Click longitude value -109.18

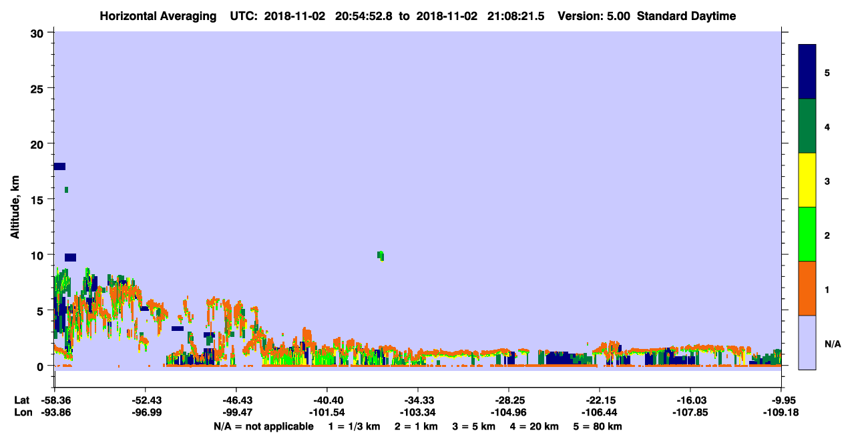pyautogui.click(x=781, y=412)
